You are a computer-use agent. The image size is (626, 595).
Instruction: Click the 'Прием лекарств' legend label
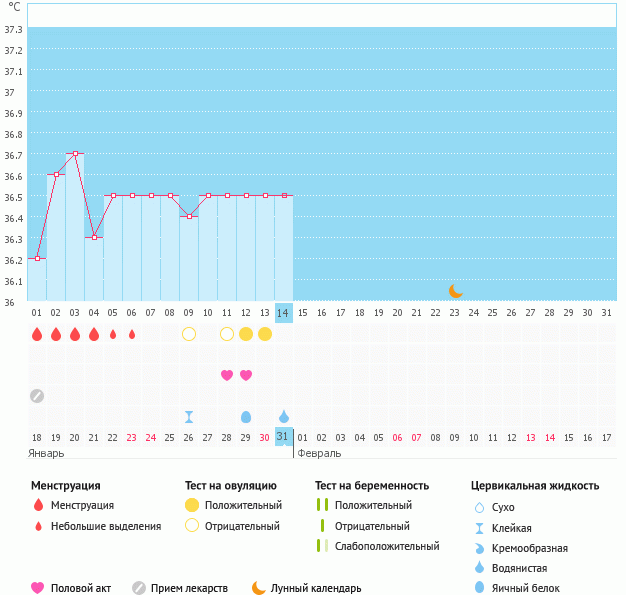[x=189, y=589]
